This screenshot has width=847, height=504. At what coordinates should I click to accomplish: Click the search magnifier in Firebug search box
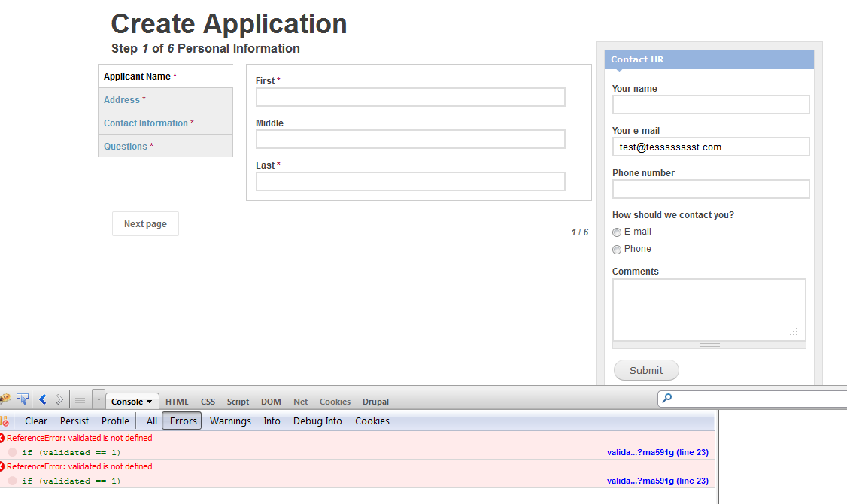pyautogui.click(x=665, y=399)
